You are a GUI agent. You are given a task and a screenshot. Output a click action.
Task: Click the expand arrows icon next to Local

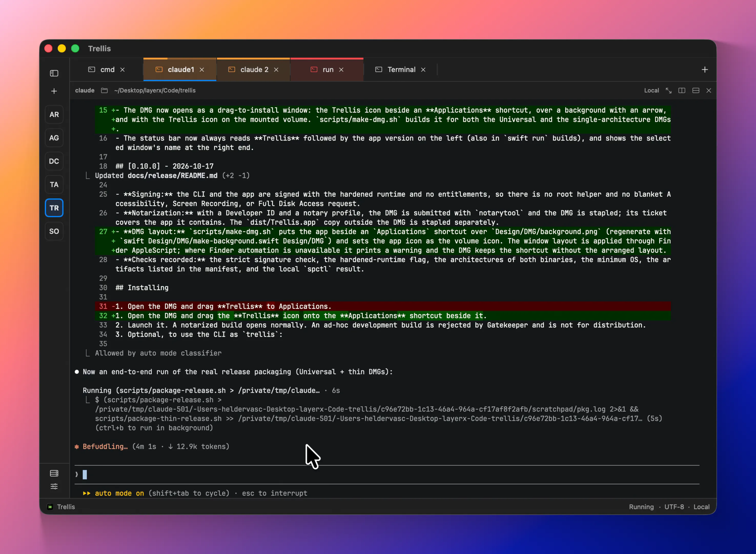pos(669,91)
